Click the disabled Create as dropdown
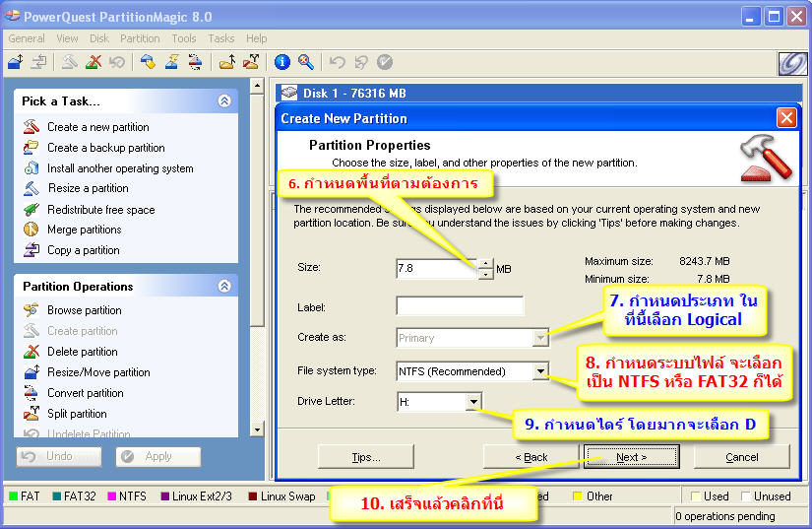This screenshot has height=529, width=812. [472, 338]
